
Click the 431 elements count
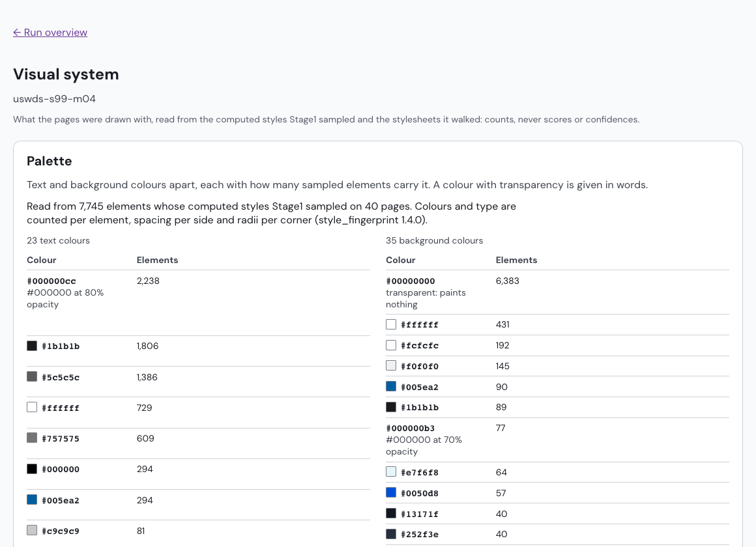click(502, 324)
